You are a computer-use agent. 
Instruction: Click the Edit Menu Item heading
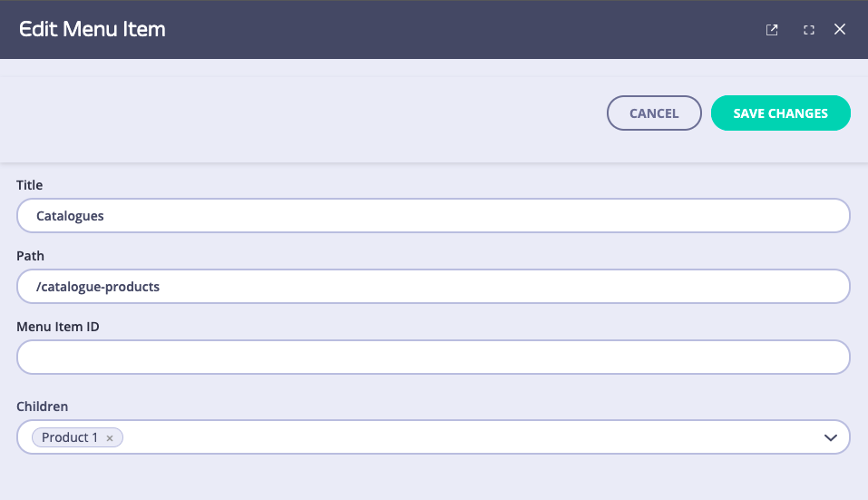[x=93, y=30]
